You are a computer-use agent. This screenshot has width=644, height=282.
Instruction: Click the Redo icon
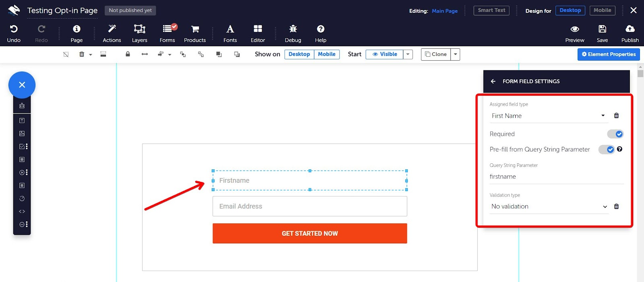tap(41, 29)
